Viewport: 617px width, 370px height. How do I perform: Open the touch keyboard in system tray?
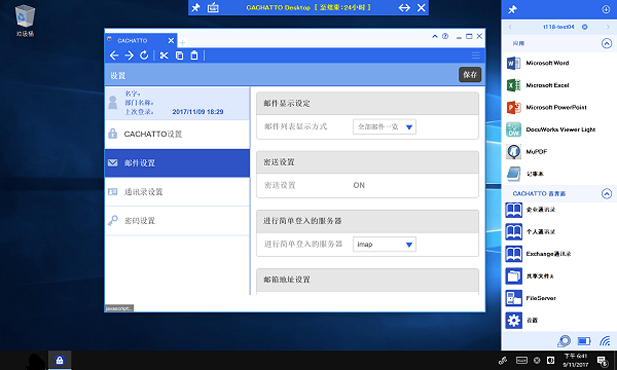(x=521, y=360)
